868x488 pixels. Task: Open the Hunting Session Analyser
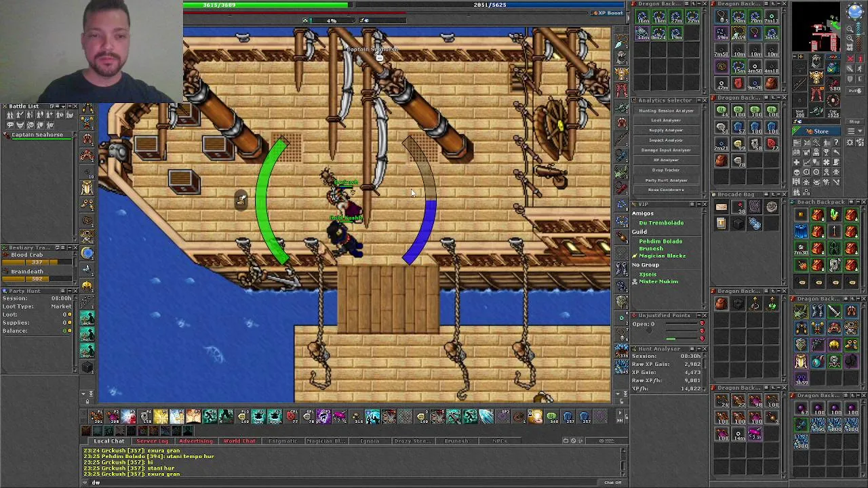[x=667, y=110]
